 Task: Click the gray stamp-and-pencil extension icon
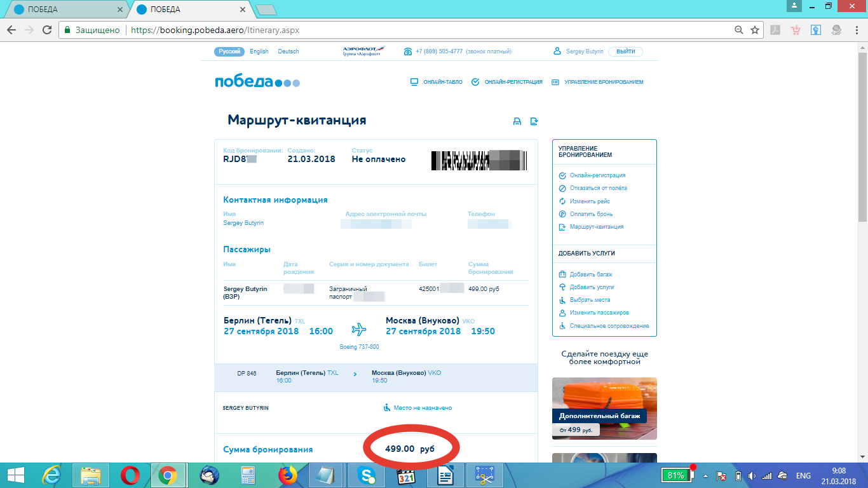(x=836, y=30)
